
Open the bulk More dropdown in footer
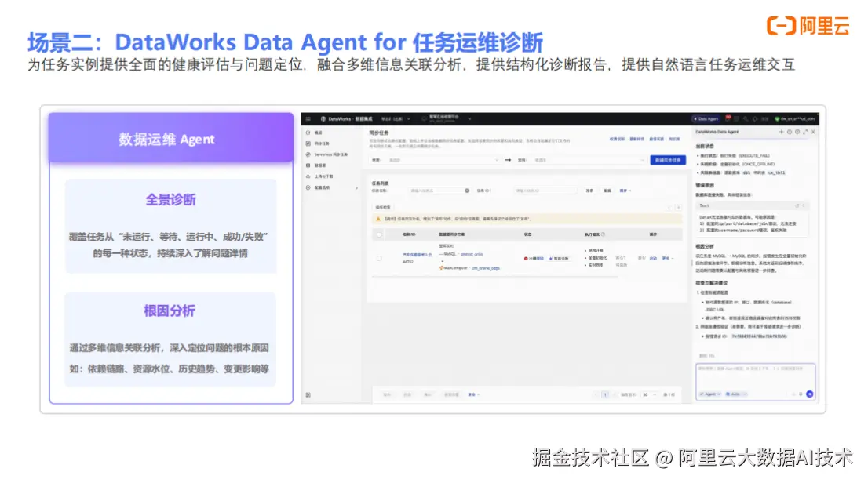coord(474,395)
